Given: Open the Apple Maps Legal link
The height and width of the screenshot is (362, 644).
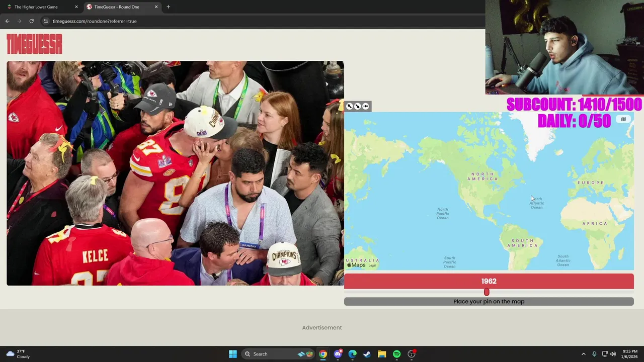Looking at the screenshot, I should pyautogui.click(x=372, y=265).
